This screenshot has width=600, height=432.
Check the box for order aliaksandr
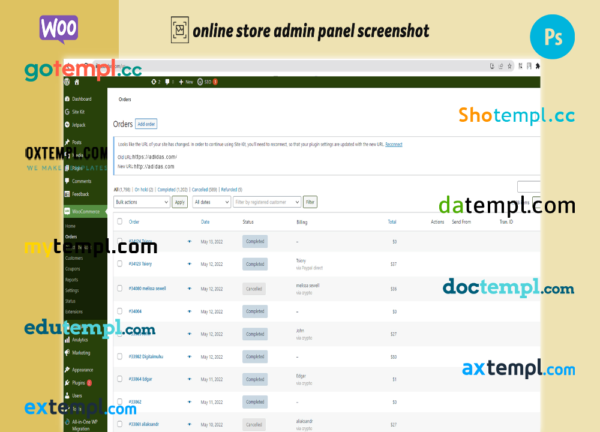click(120, 424)
